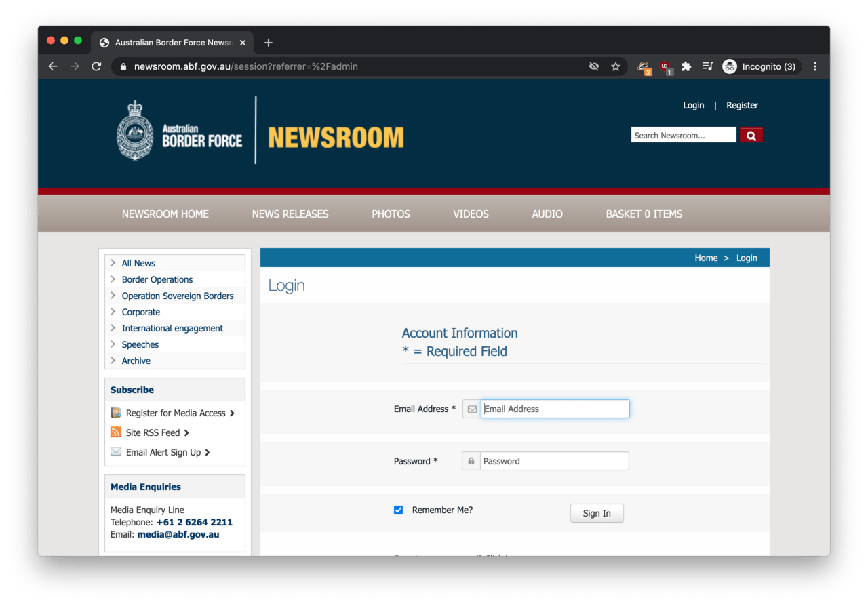This screenshot has width=868, height=606.
Task: Open the Incognito (3) profile indicator
Action: click(x=760, y=66)
